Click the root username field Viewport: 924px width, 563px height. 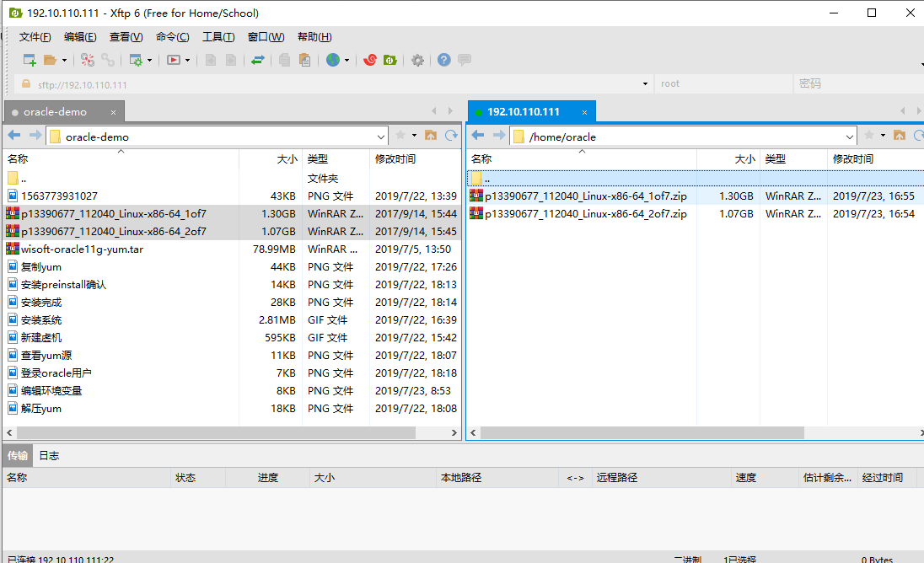coord(723,84)
